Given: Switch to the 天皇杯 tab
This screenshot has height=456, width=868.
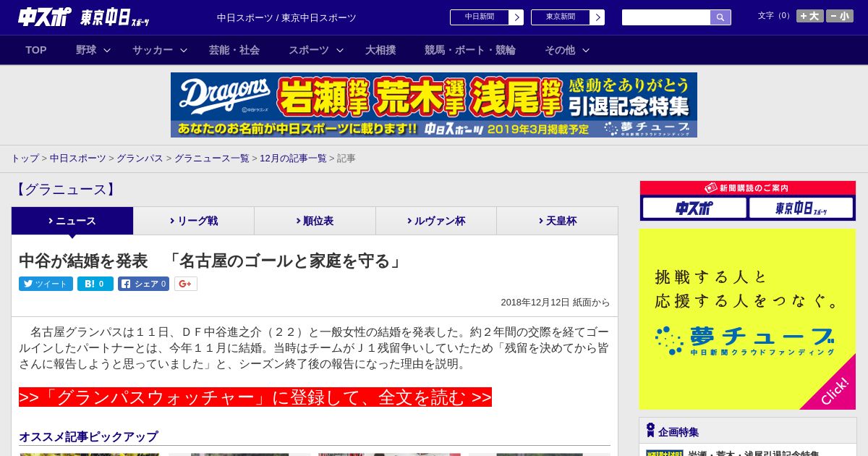Looking at the screenshot, I should (557, 221).
